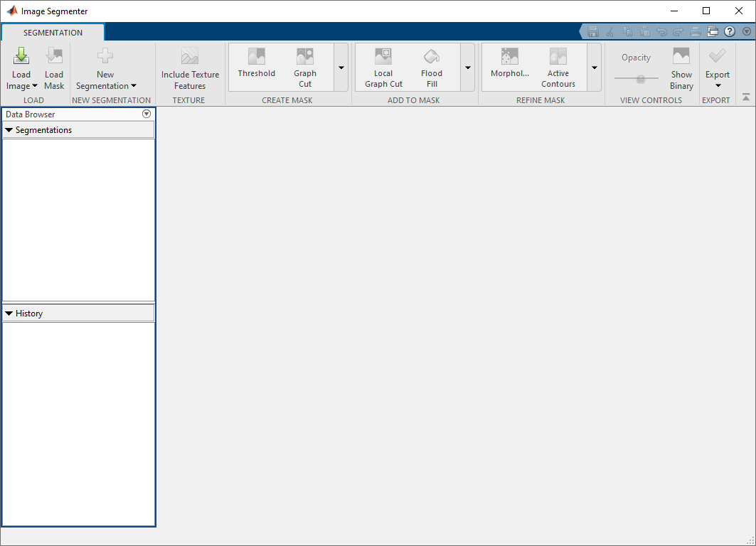Minimize the Image Segmenter window
The image size is (756, 546).
[x=674, y=11]
